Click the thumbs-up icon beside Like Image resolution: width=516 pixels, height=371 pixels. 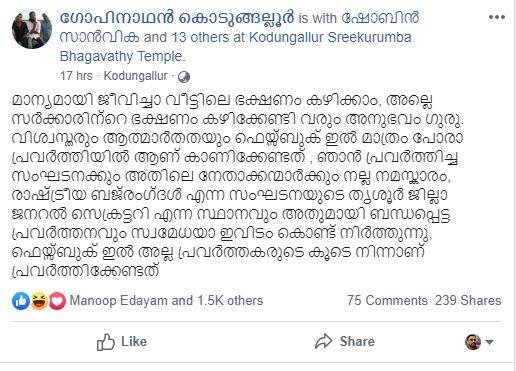[x=105, y=342]
